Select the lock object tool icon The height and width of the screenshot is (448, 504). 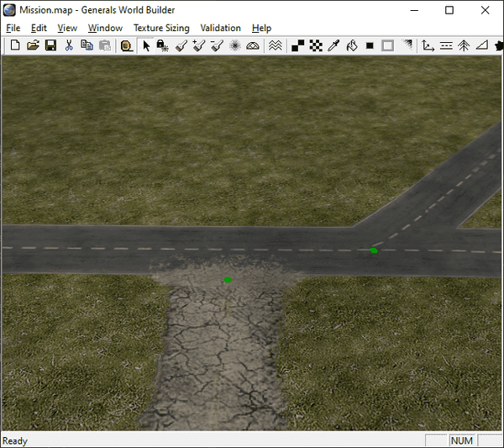(163, 45)
